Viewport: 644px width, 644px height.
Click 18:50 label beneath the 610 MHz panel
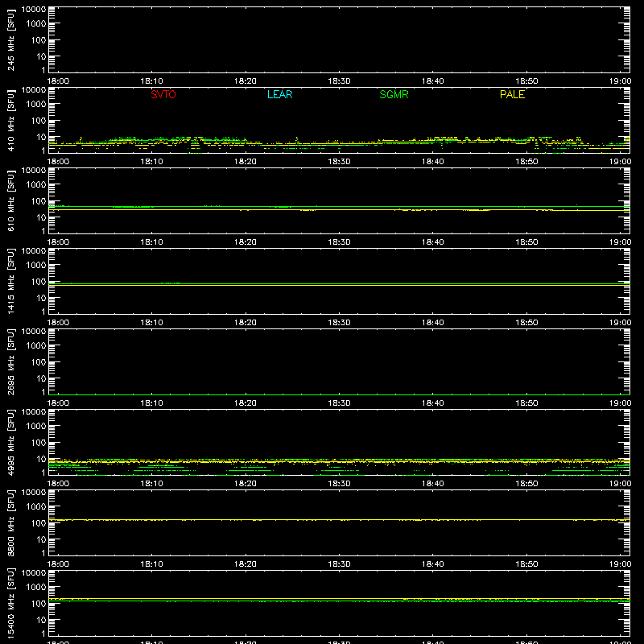526,242
